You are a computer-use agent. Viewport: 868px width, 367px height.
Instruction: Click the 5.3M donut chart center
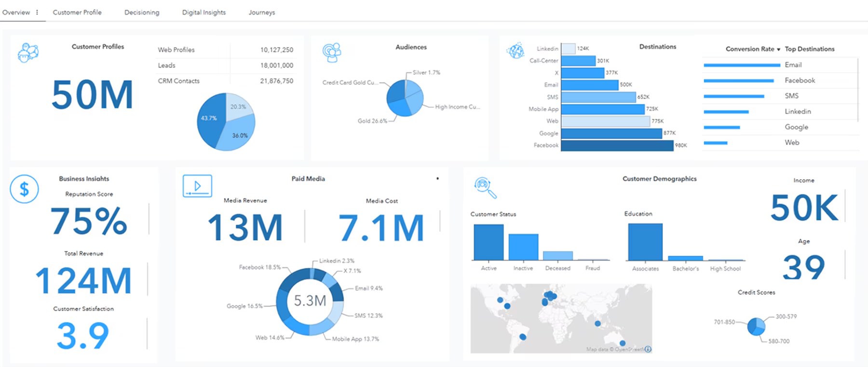(x=310, y=301)
